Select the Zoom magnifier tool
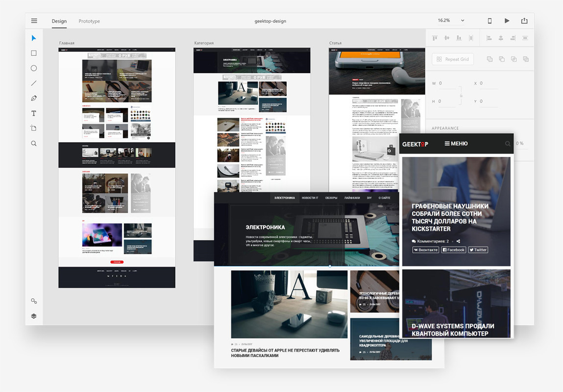This screenshot has height=392, width=563. [x=34, y=144]
